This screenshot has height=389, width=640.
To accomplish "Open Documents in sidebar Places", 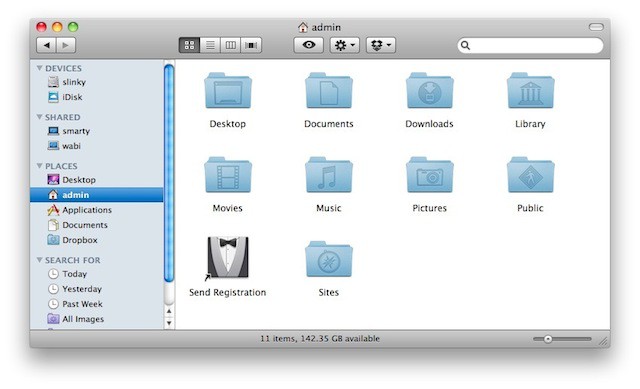I will pos(96,225).
